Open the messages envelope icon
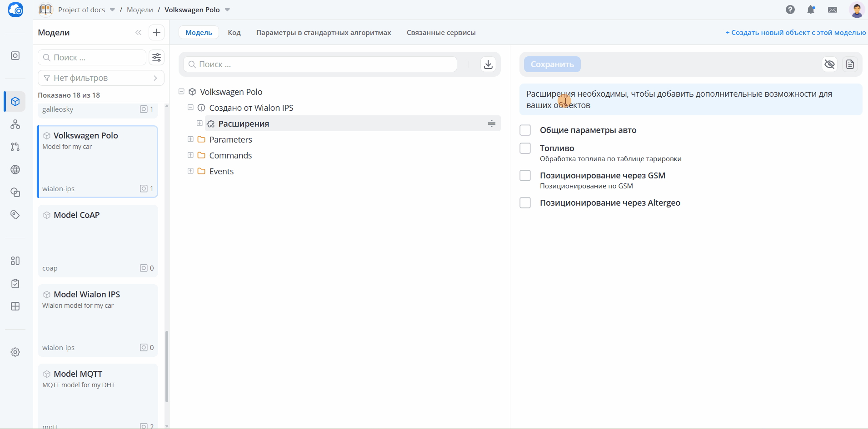The width and height of the screenshot is (868, 429). [x=833, y=10]
